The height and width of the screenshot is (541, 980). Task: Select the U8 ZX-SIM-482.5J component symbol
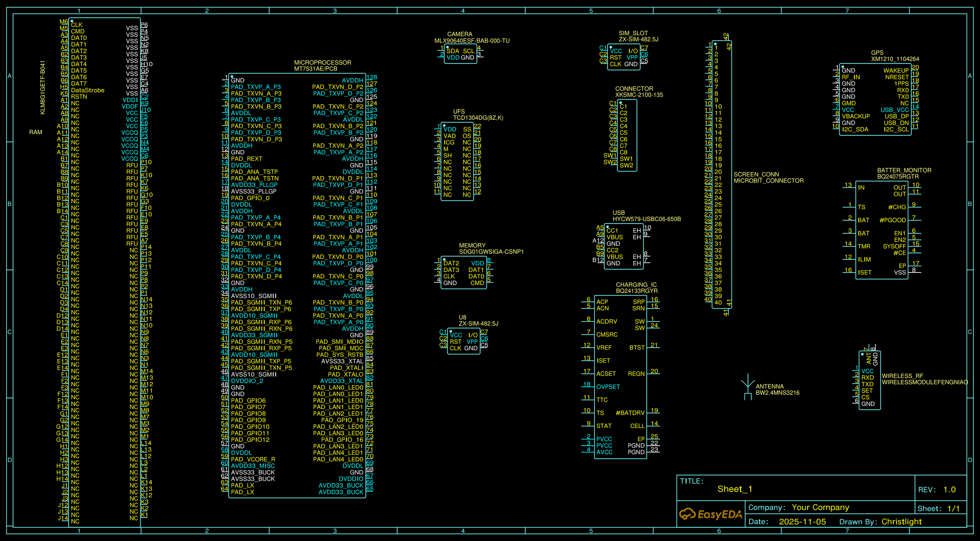point(464,341)
